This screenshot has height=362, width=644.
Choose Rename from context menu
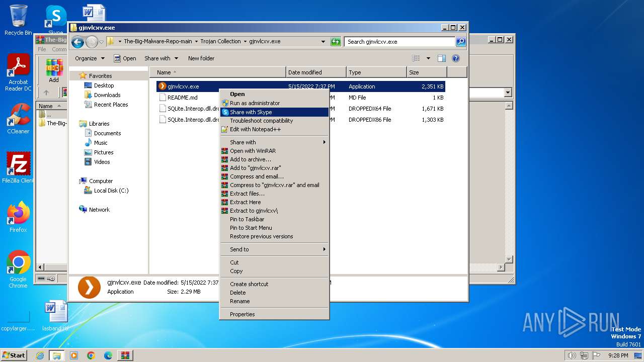point(274,301)
